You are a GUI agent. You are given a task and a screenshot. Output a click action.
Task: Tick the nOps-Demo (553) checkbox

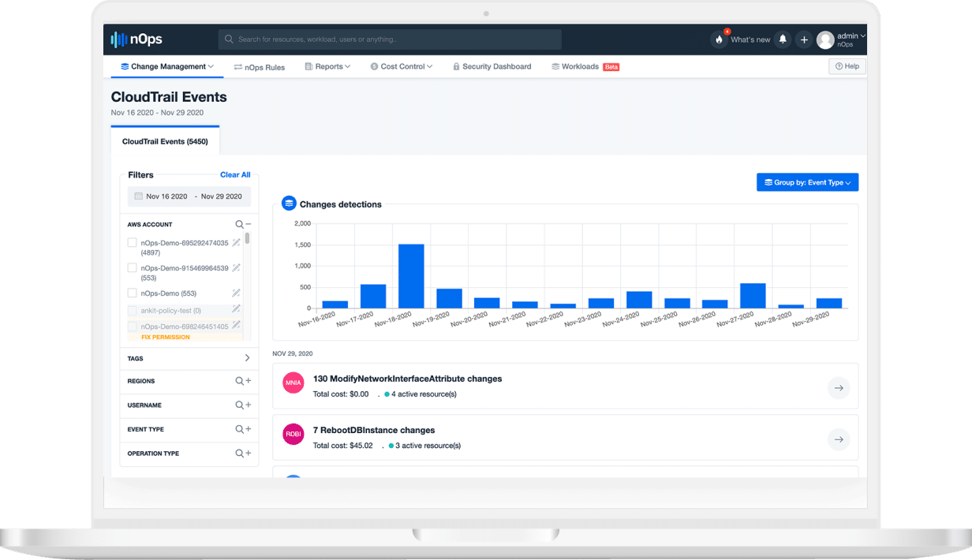133,293
